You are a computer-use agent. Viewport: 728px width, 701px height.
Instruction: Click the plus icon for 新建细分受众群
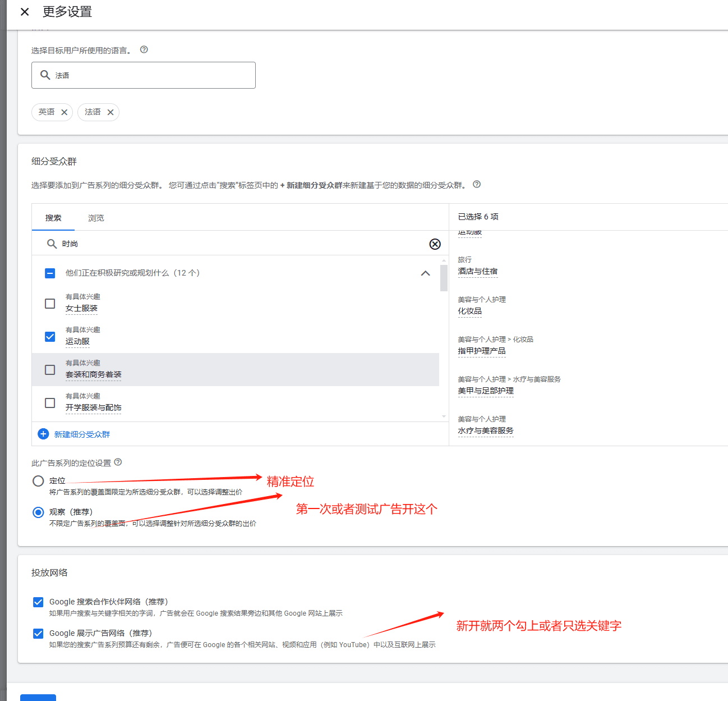(43, 434)
